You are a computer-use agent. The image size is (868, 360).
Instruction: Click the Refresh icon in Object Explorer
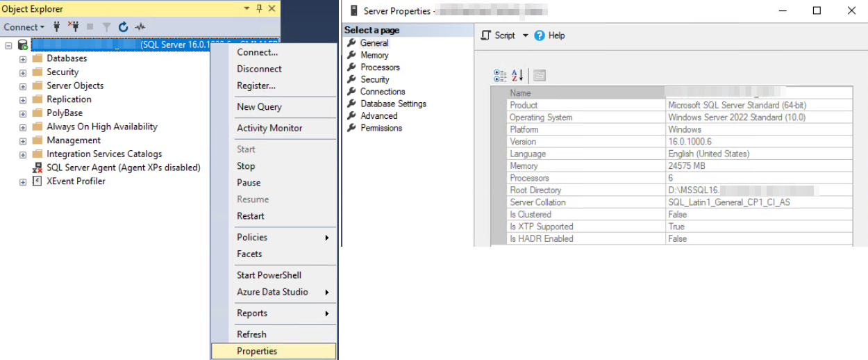coord(123,27)
